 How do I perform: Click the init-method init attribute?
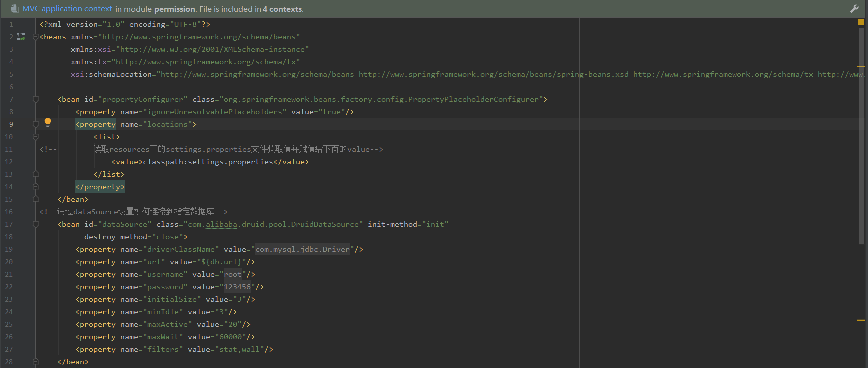(408, 224)
